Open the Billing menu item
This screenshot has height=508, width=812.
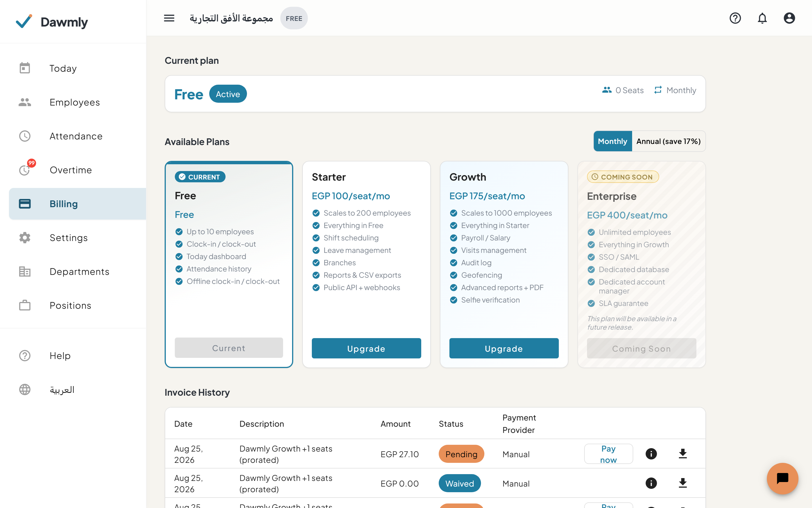tap(78, 203)
